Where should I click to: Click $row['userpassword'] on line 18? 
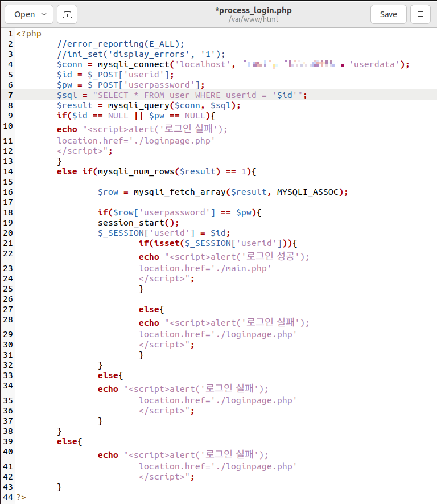click(164, 212)
